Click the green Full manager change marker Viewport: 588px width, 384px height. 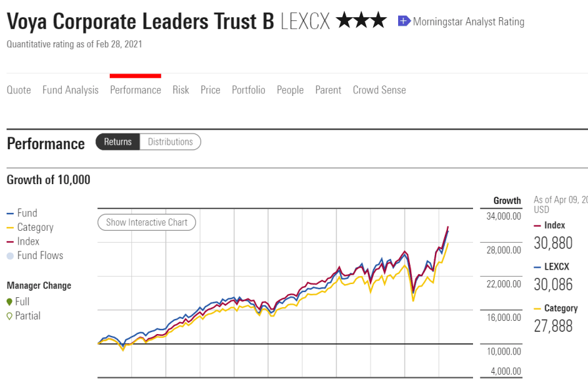(10, 302)
